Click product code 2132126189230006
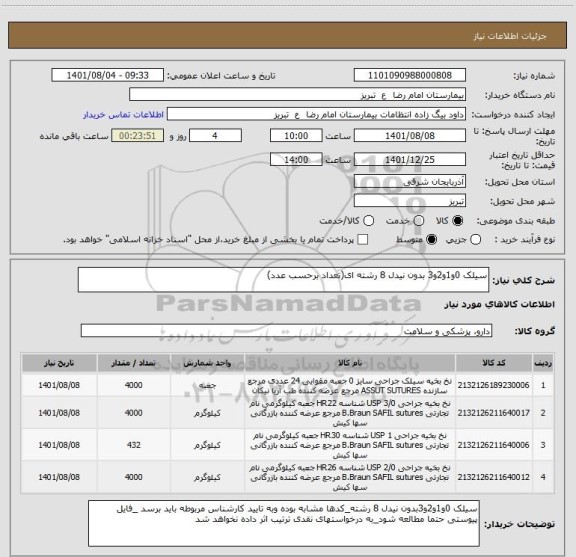This screenshot has height=557, width=576. (x=493, y=385)
